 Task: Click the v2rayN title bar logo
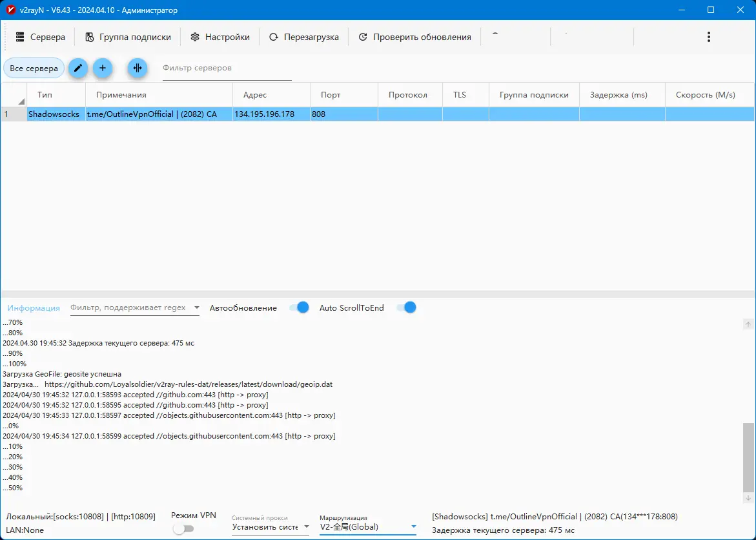pyautogui.click(x=10, y=10)
